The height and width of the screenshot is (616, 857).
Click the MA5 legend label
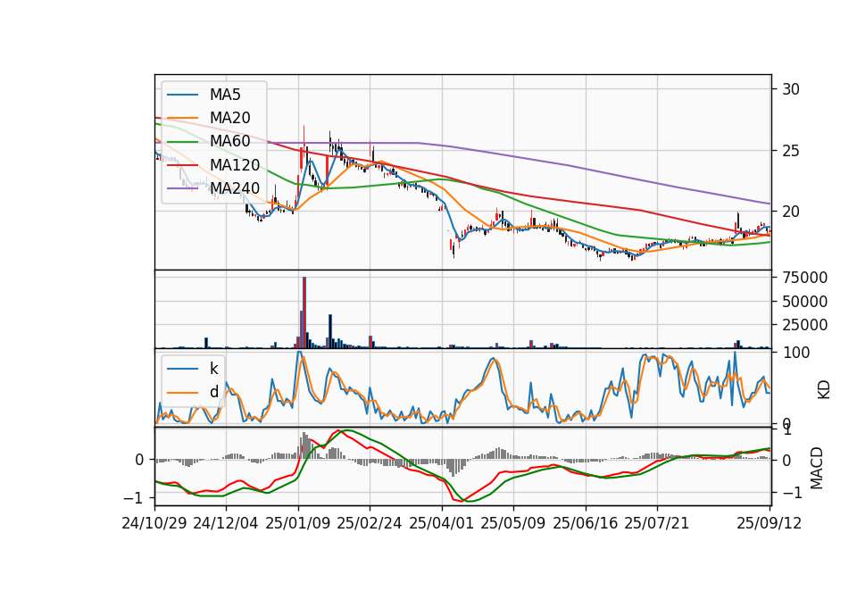pos(225,95)
